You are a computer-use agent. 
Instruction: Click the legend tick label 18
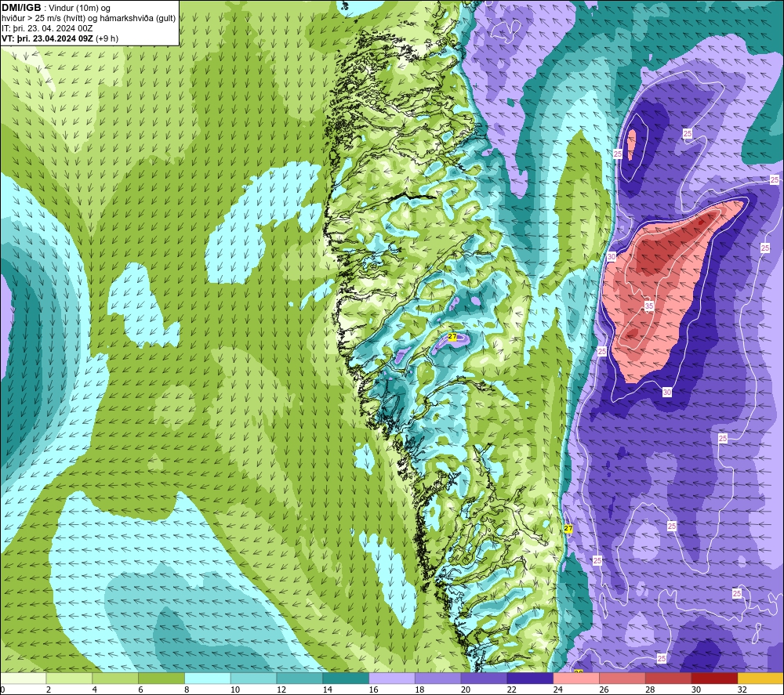[x=419, y=690]
